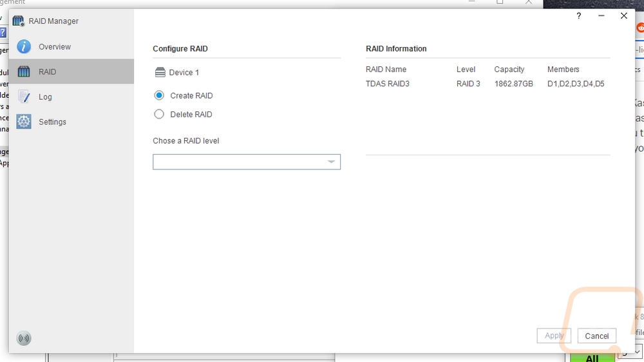Click the Cancel button
The width and height of the screenshot is (644, 362).
pos(597,336)
